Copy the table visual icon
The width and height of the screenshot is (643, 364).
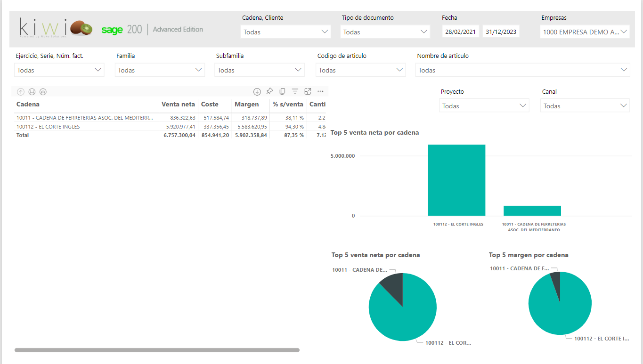[282, 91]
